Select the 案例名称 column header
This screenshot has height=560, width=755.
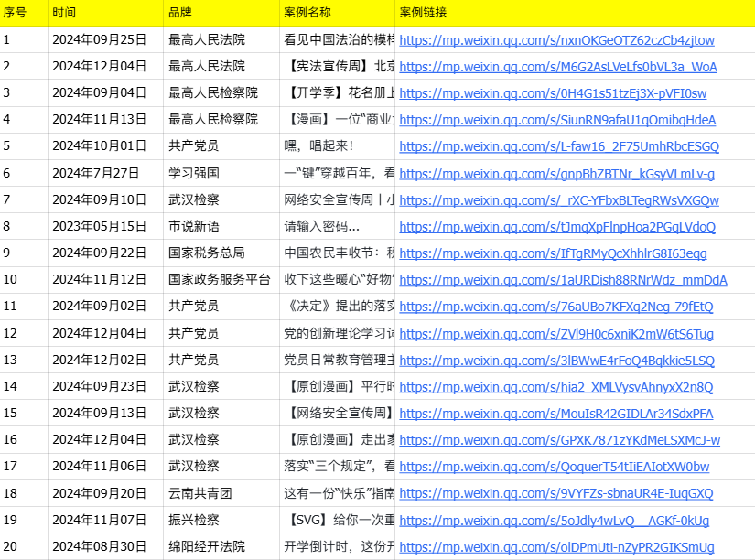pyautogui.click(x=337, y=13)
